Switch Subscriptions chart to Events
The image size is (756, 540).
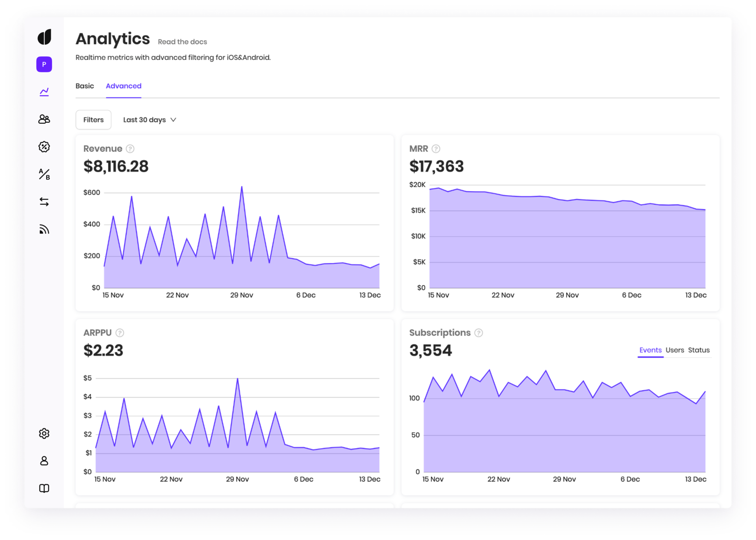pyautogui.click(x=650, y=350)
